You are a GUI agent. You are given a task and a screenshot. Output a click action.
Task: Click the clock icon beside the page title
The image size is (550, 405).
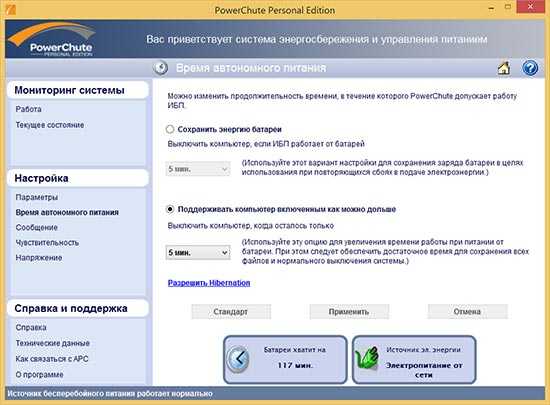(x=161, y=68)
